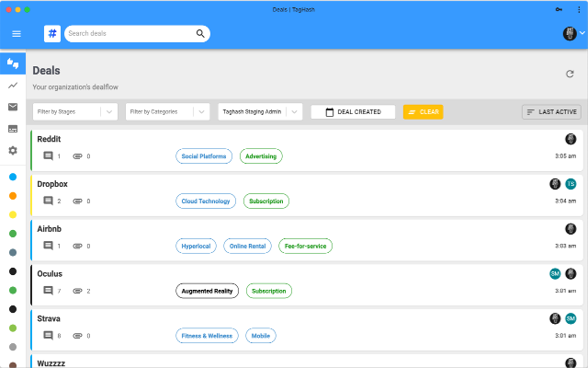Open the Last Active sort menu

pos(551,112)
